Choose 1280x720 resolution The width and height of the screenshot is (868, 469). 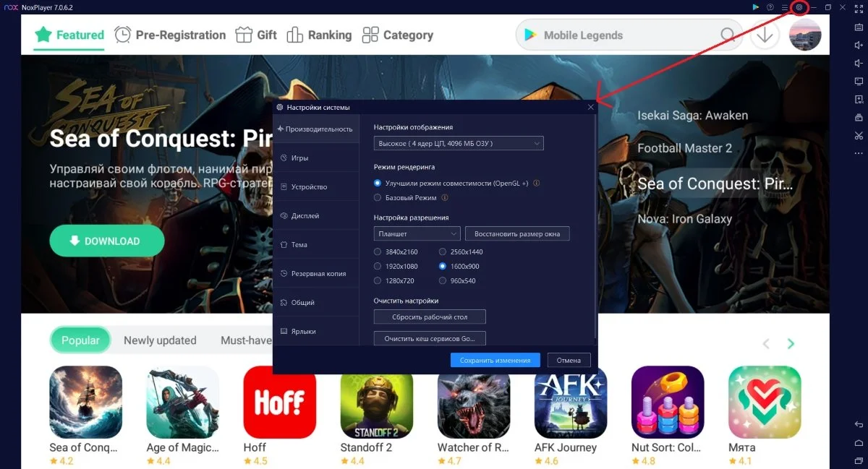[378, 280]
